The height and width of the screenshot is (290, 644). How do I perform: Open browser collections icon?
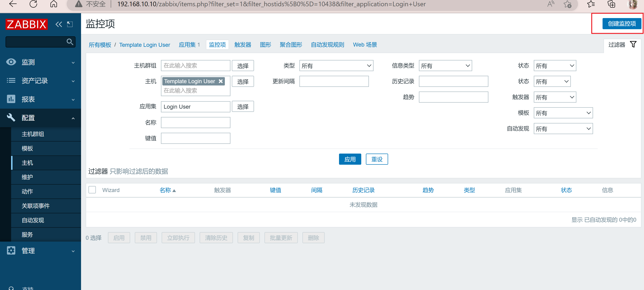click(611, 4)
